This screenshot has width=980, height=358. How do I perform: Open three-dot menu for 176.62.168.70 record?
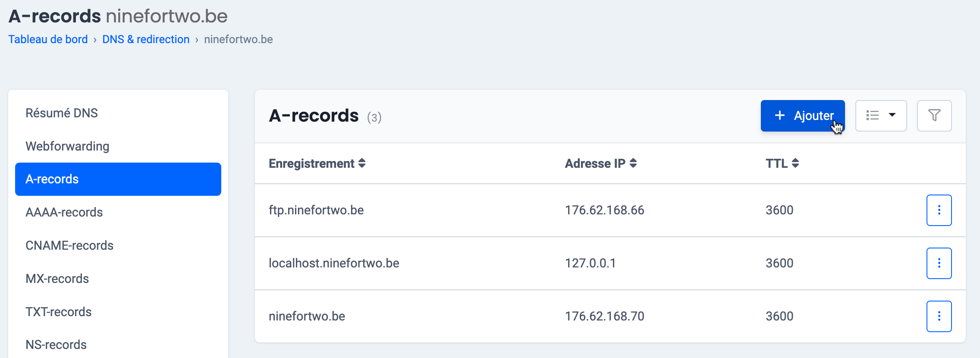point(939,316)
